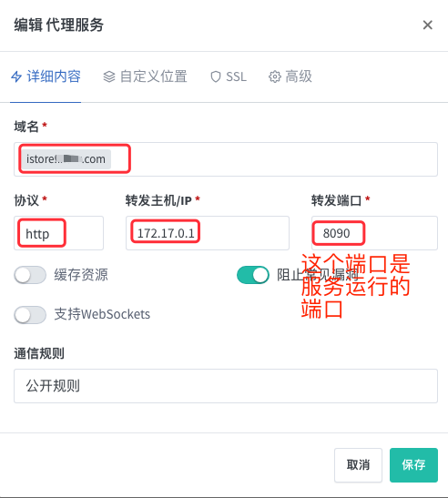The width and height of the screenshot is (448, 498).
Task: Open the SSL tab
Action: 229,76
